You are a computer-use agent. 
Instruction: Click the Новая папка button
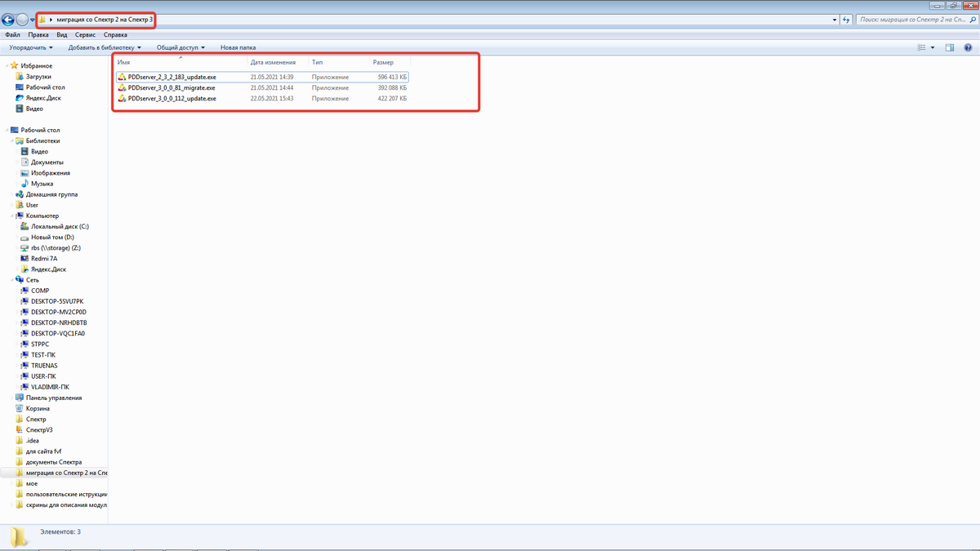click(238, 47)
